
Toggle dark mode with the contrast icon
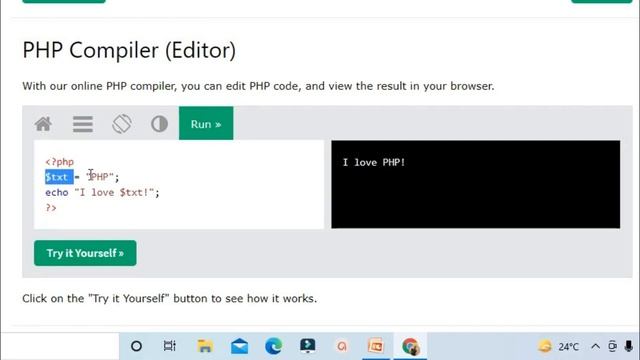click(159, 124)
